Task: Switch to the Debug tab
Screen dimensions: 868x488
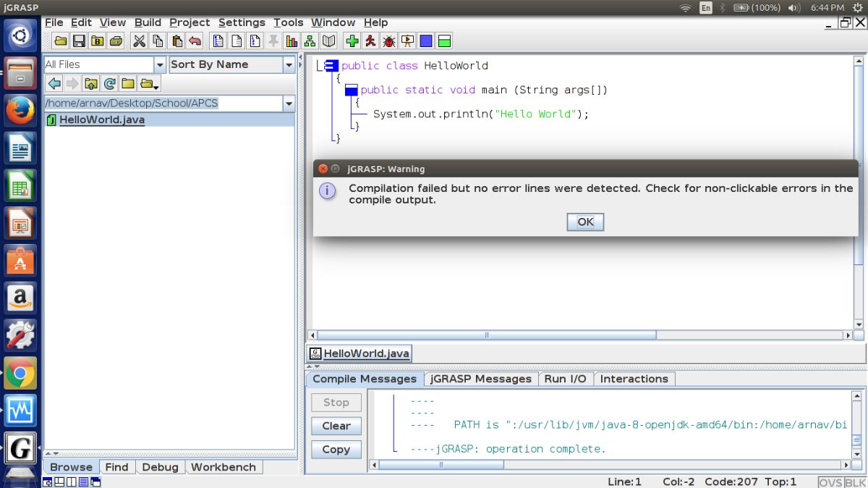Action: [x=160, y=467]
